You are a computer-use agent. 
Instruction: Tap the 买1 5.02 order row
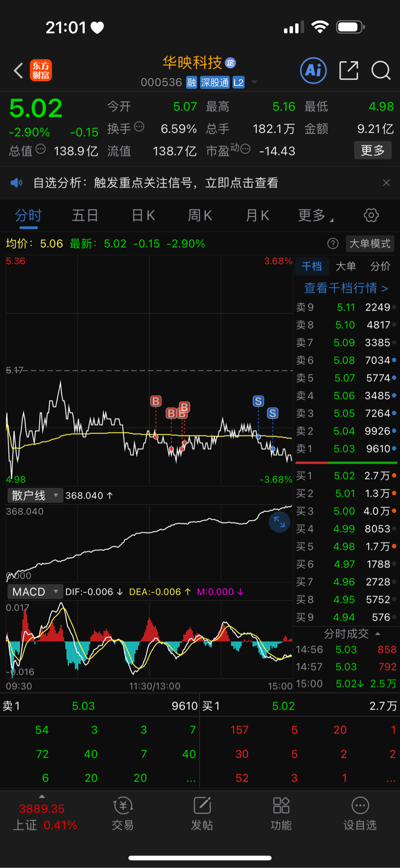click(346, 476)
